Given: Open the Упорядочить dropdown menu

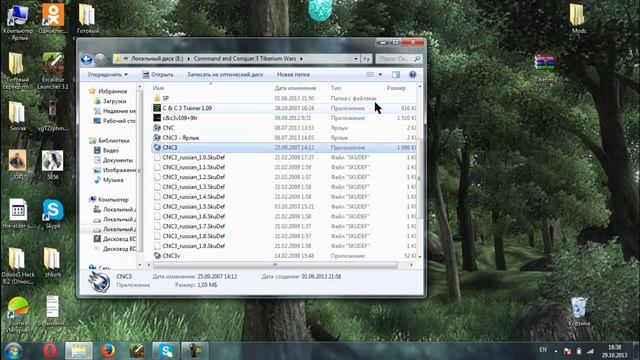Looking at the screenshot, I should pyautogui.click(x=108, y=75).
